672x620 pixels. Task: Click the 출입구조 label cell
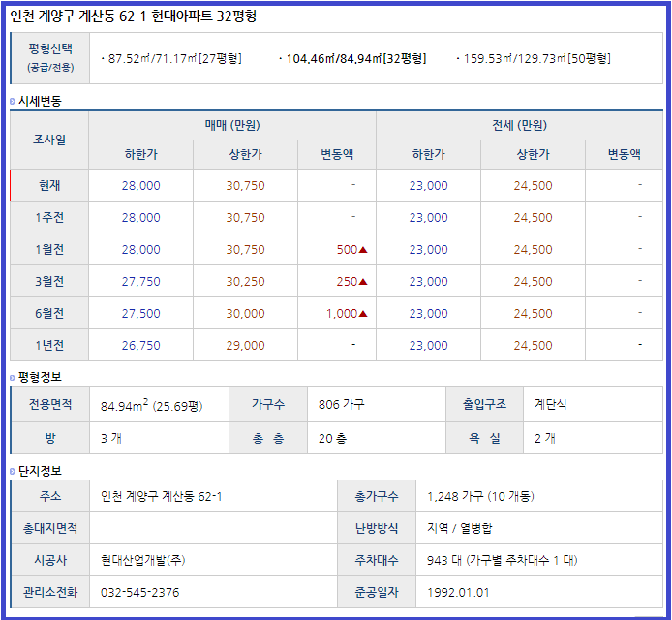point(484,404)
